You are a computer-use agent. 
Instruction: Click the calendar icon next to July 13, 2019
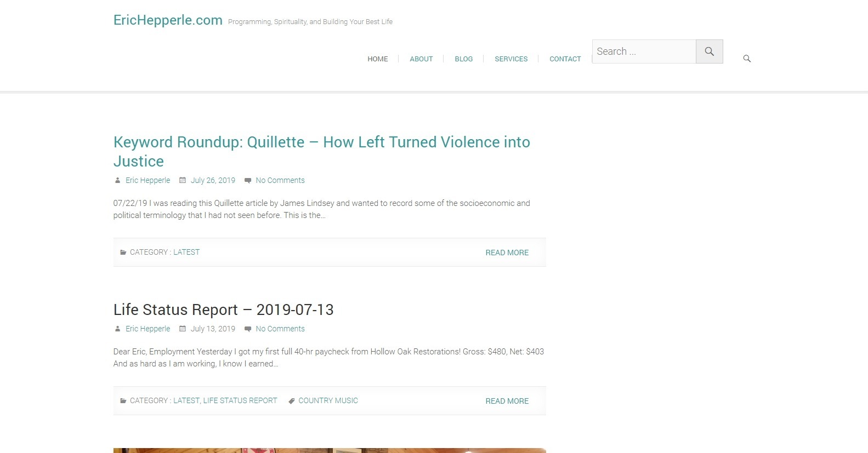pyautogui.click(x=183, y=329)
